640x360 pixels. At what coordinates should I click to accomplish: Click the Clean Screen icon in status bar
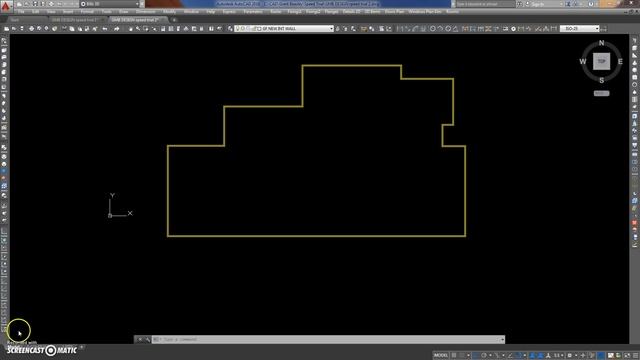click(627, 356)
